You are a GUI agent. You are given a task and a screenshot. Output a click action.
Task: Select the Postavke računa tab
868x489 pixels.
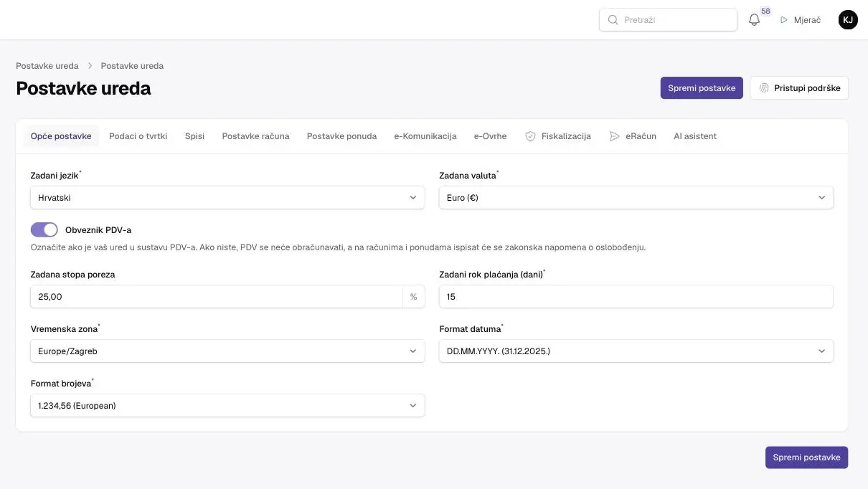click(256, 136)
